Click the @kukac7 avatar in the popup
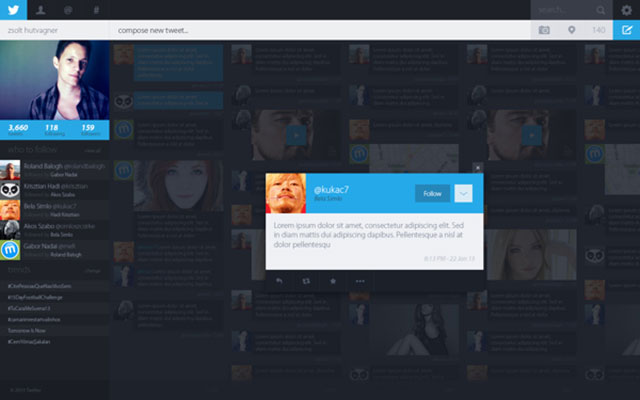 pos(286,193)
